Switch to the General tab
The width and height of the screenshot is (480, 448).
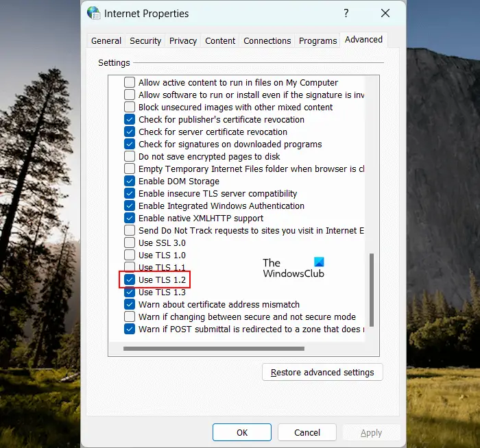[106, 40]
